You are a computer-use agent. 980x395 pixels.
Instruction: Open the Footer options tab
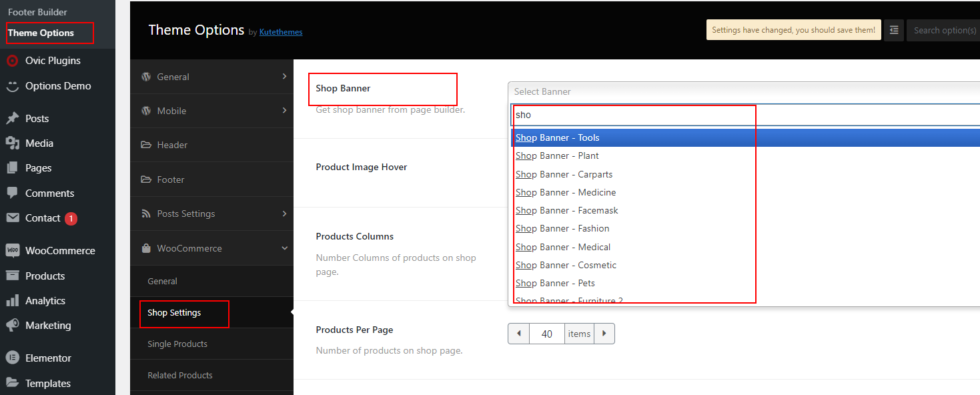211,179
